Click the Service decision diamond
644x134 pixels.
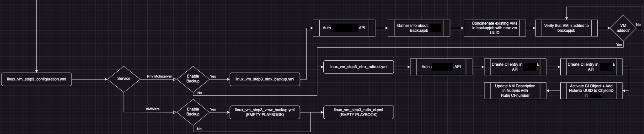[124, 79]
